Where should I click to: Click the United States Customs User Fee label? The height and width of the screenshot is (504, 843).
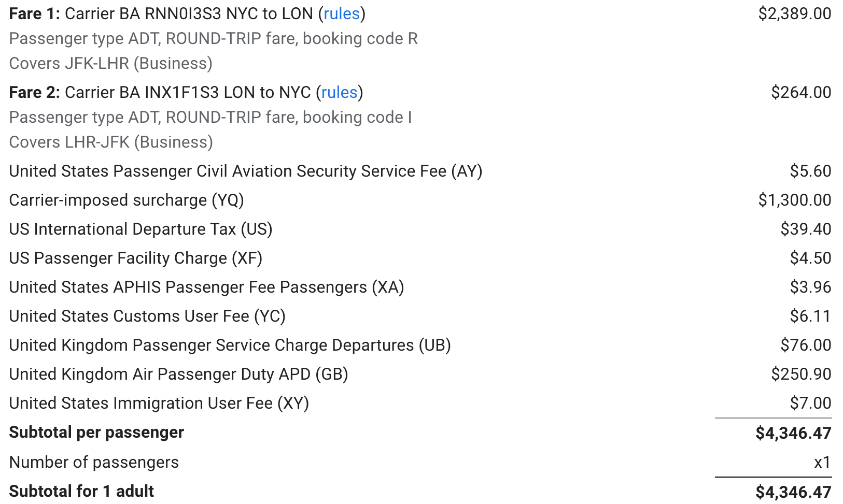point(147,316)
